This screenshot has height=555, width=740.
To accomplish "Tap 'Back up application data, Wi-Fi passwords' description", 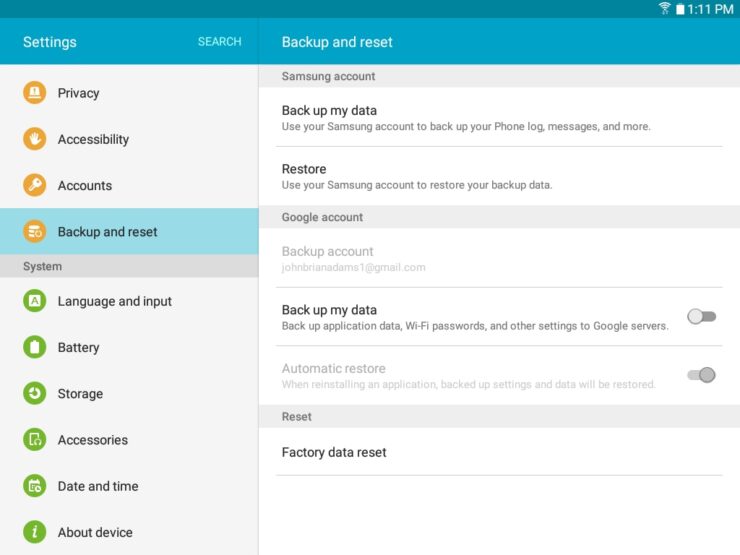I will click(475, 326).
